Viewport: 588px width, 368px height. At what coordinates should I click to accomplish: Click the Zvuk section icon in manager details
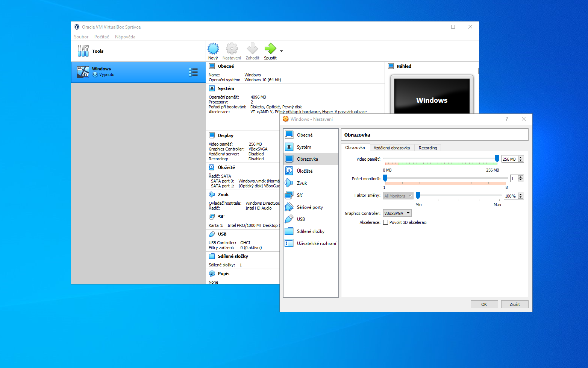point(212,195)
